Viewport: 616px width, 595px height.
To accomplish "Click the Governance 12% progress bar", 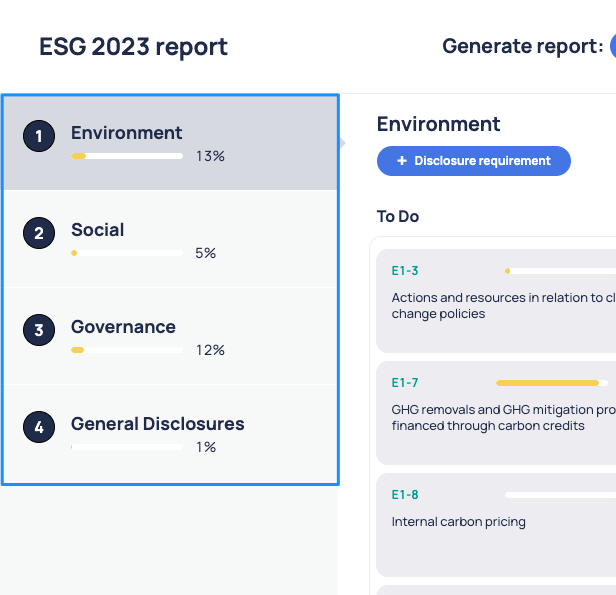I will 127,350.
